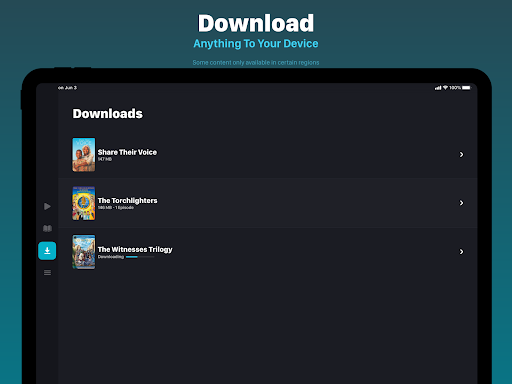
Task: Tap the Wi-Fi icon in status bar
Action: point(445,88)
